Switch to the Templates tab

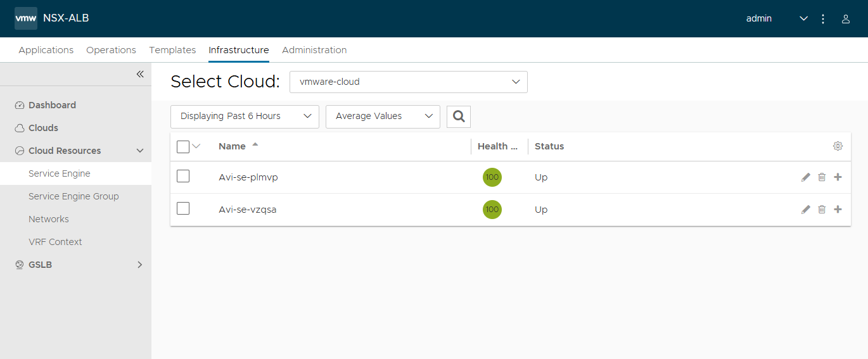[172, 50]
